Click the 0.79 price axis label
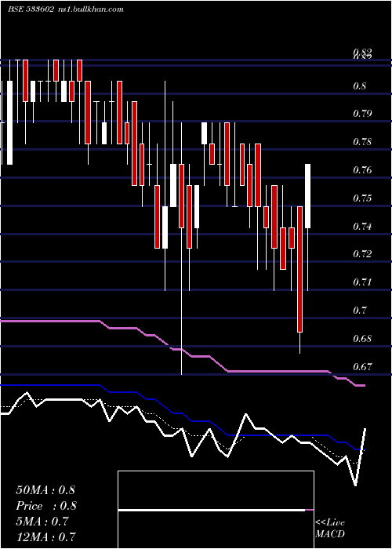The width and height of the screenshot is (392, 549). pyautogui.click(x=362, y=114)
